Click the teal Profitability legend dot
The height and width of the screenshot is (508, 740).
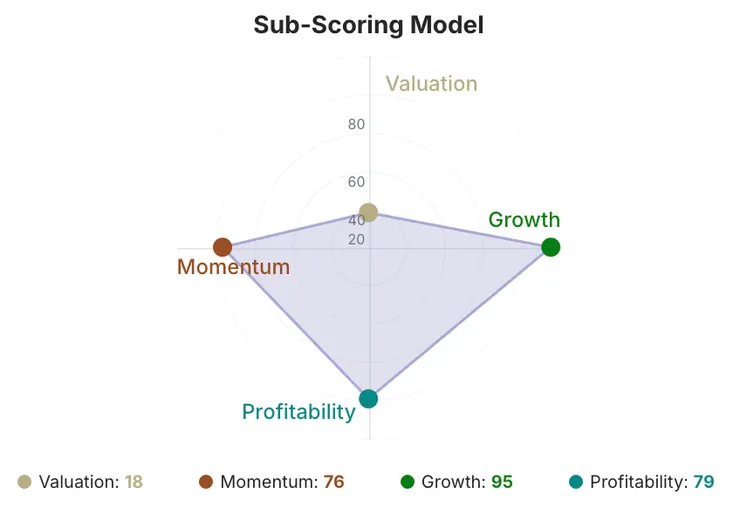click(575, 482)
